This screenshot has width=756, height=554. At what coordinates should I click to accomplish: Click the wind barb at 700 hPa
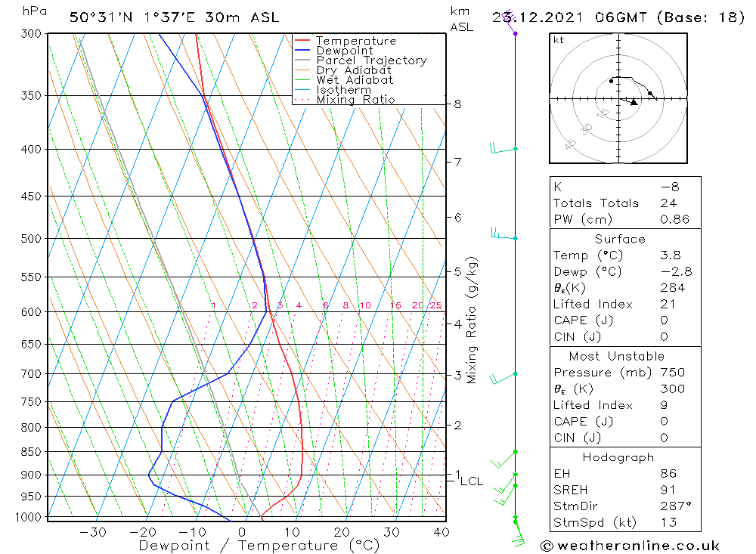[x=503, y=379]
